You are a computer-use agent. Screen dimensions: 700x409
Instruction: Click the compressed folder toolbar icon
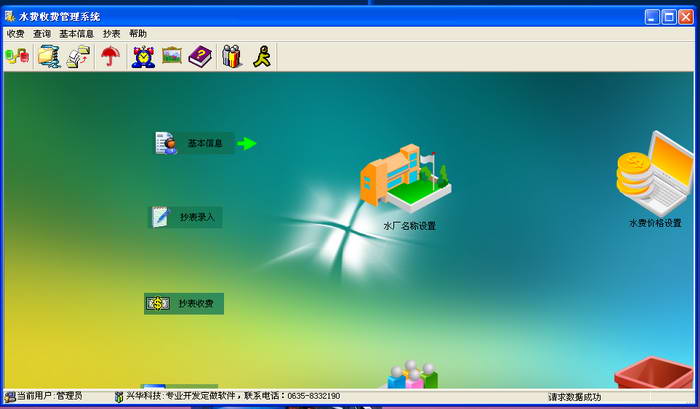tap(49, 57)
